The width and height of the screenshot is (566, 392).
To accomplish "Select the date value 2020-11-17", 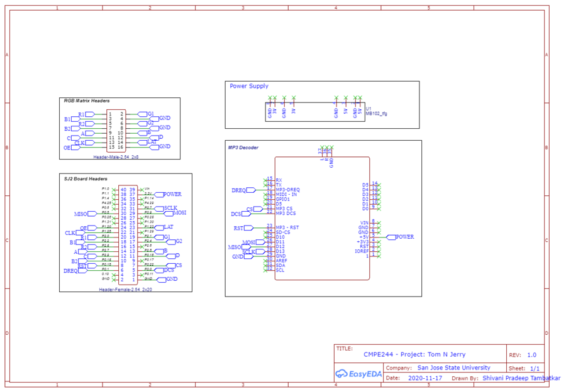I will point(425,378).
